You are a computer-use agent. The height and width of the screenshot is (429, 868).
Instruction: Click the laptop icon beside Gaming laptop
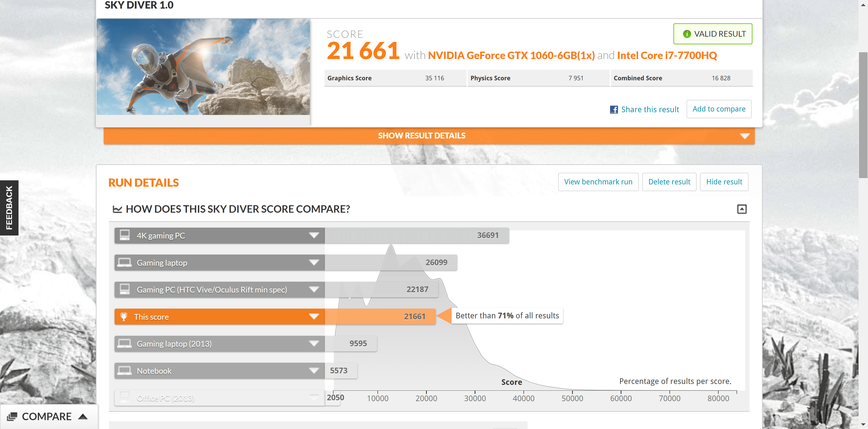(125, 262)
